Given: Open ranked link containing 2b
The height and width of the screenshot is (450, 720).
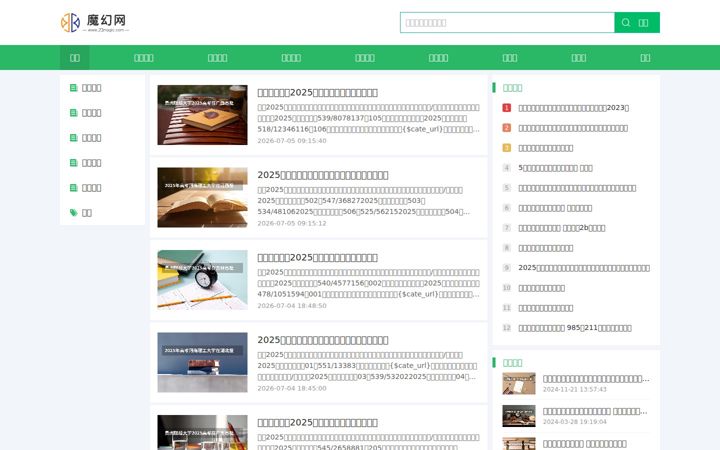Looking at the screenshot, I should pyautogui.click(x=562, y=228).
